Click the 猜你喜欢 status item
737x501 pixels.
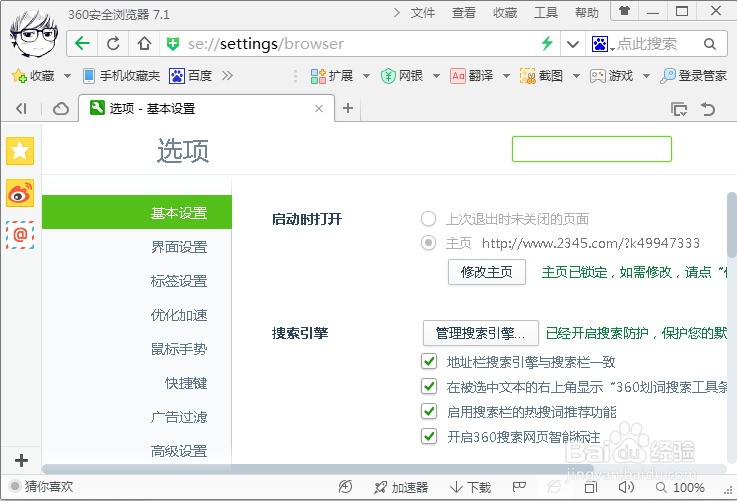click(41, 486)
